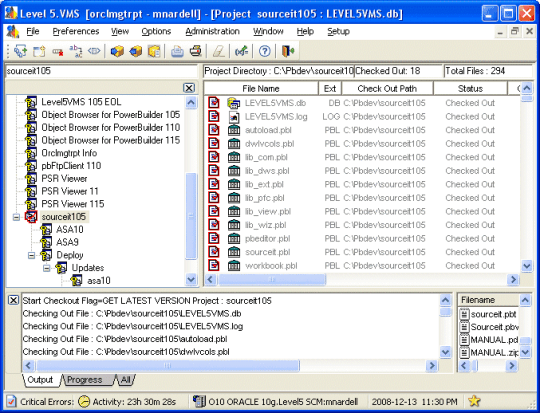Click the project icon for PSR Viewer 115
The height and width of the screenshot is (413, 540).
[x=31, y=204]
